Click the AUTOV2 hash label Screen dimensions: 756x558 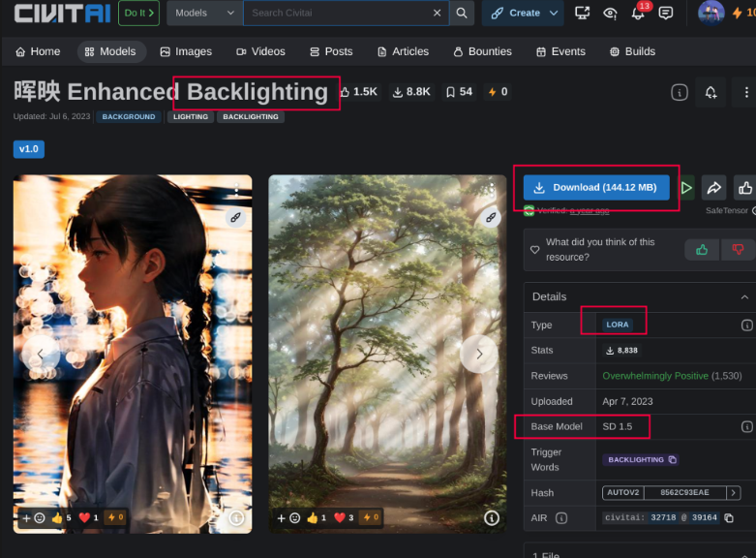623,493
